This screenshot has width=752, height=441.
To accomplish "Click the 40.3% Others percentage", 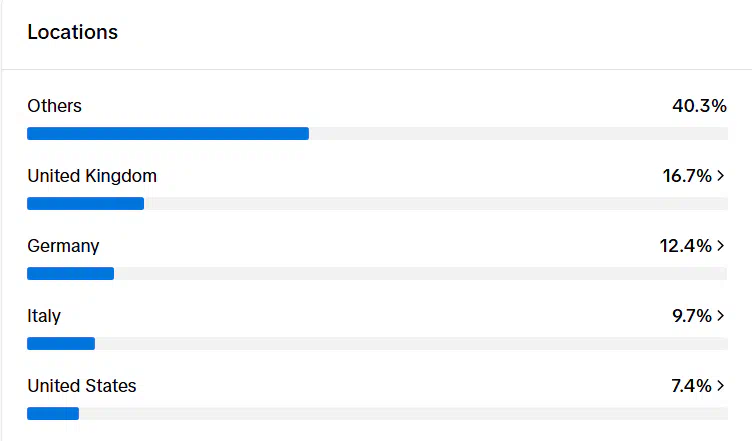I will (699, 106).
